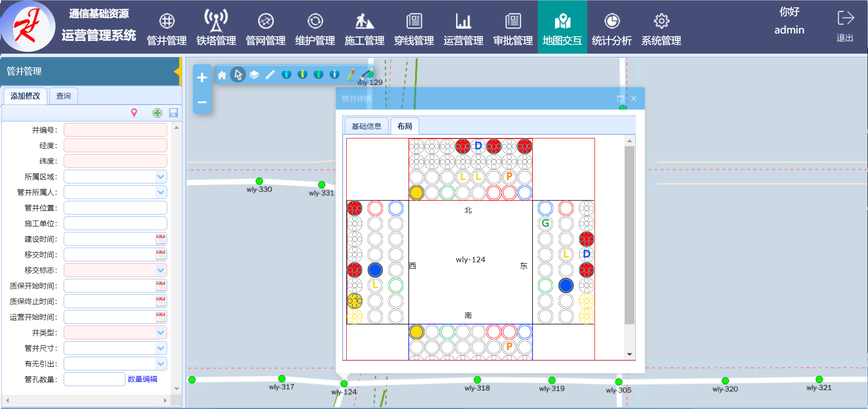Image resolution: width=868 pixels, height=409 pixels.
Task: Click the solid blue duct circle in east grid
Action: [566, 285]
